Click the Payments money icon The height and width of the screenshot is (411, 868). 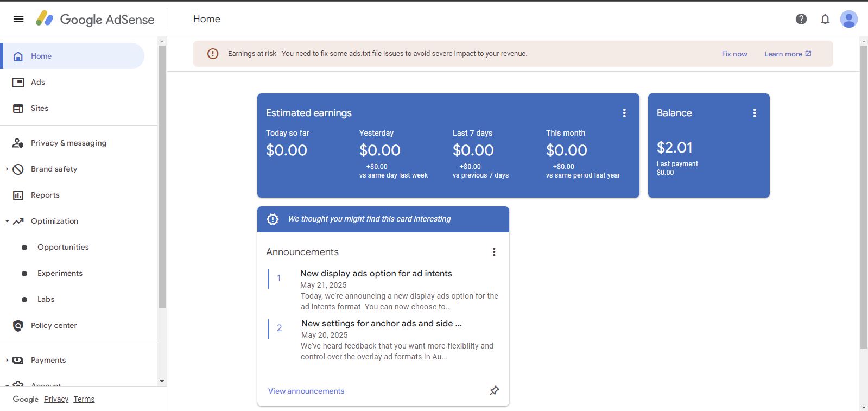(18, 360)
